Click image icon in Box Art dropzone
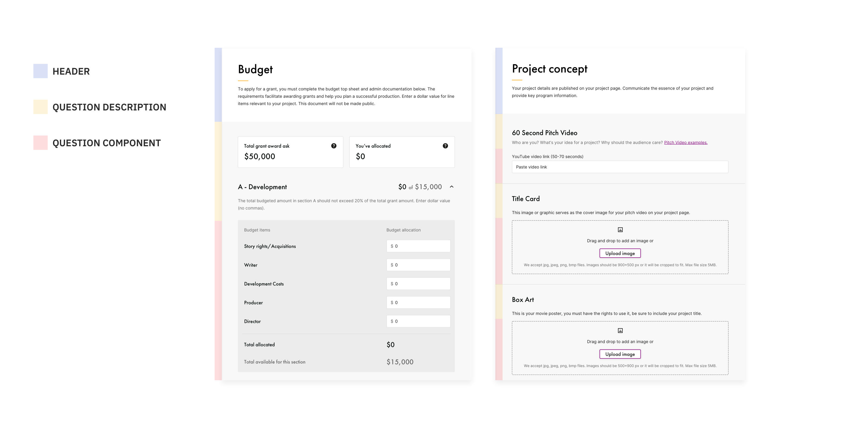The image size is (868, 428). [620, 330]
